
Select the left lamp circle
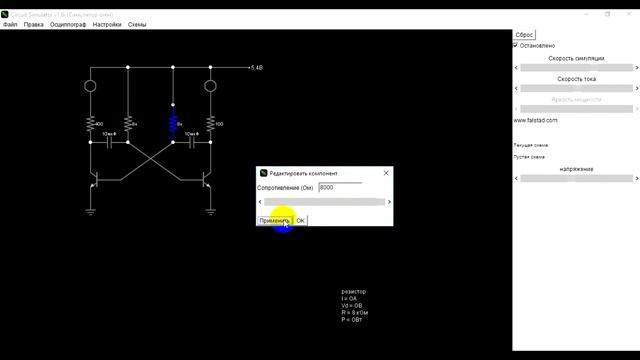tap(90, 86)
